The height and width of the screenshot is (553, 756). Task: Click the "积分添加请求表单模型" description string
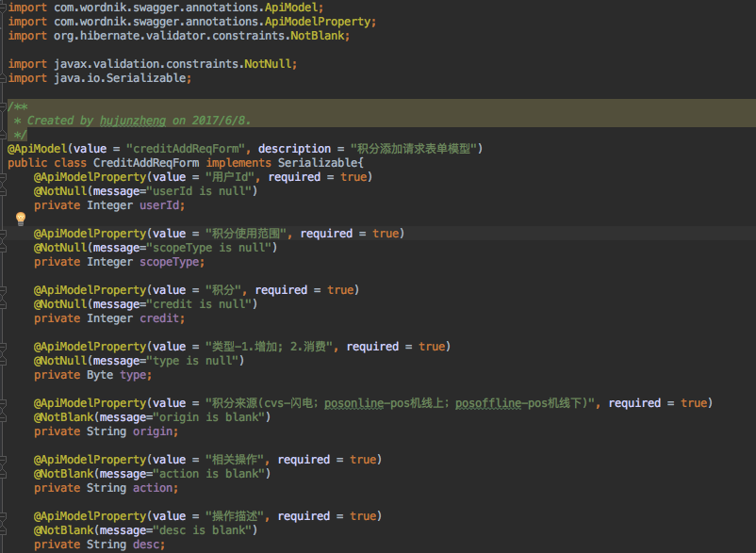pos(413,149)
